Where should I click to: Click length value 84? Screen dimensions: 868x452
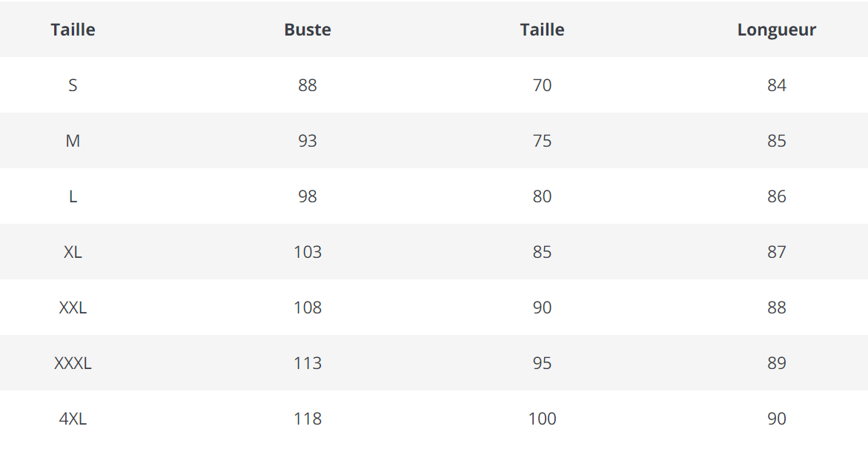776,85
